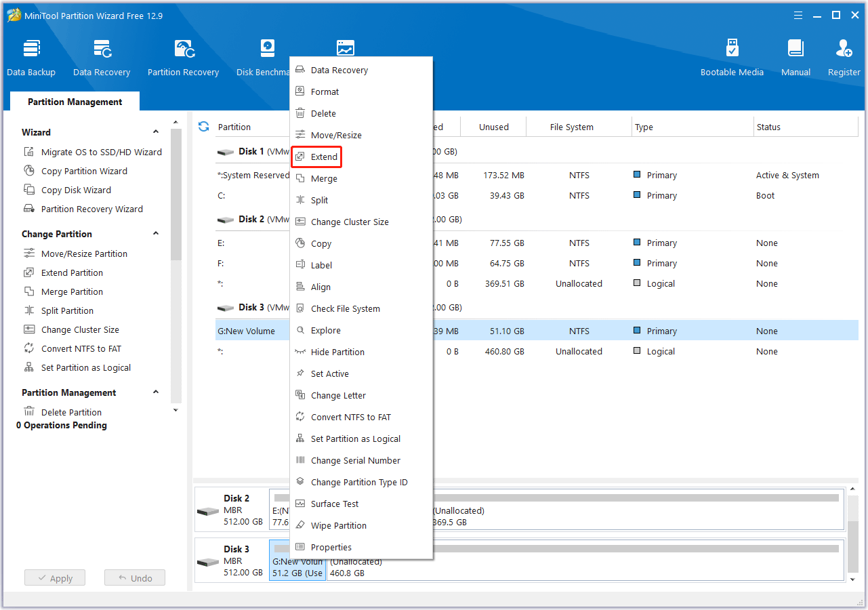The width and height of the screenshot is (868, 610).
Task: Choose Set Partition as Logical in context menu
Action: click(x=361, y=439)
